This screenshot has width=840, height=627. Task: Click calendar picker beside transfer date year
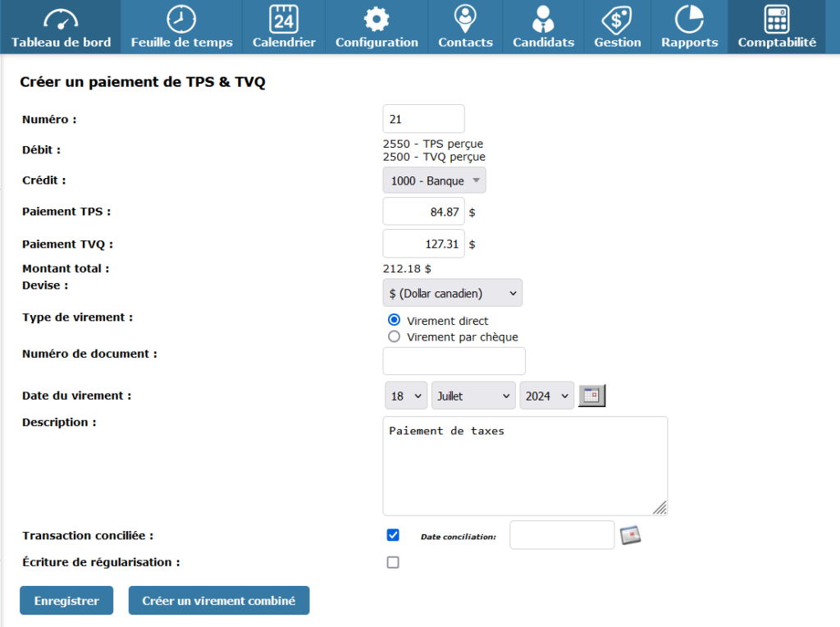tap(591, 396)
